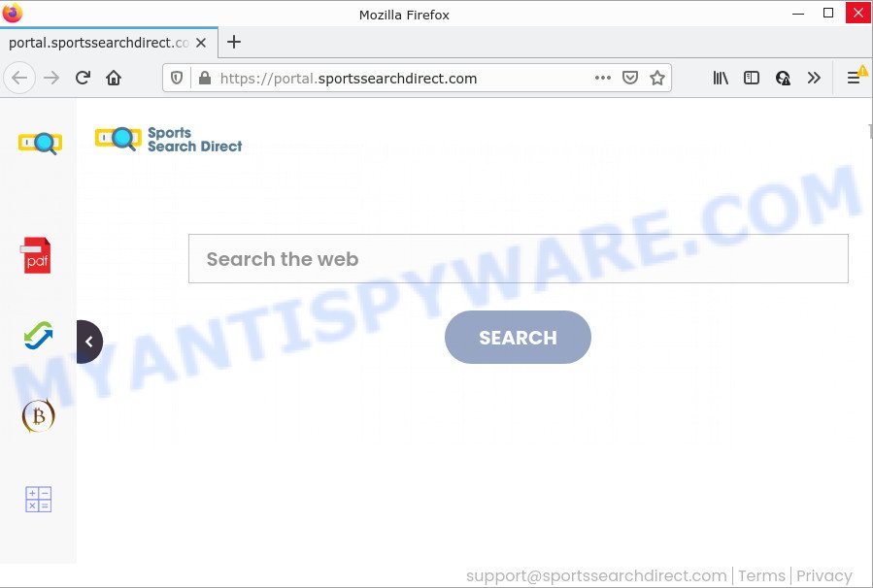Save page to Pocket
The image size is (873, 588).
[x=629, y=78]
